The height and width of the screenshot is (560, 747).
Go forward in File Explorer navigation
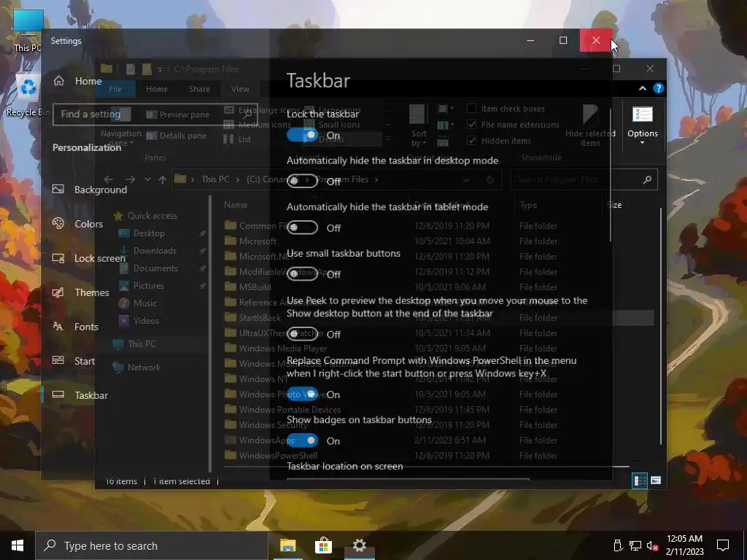coord(131,179)
